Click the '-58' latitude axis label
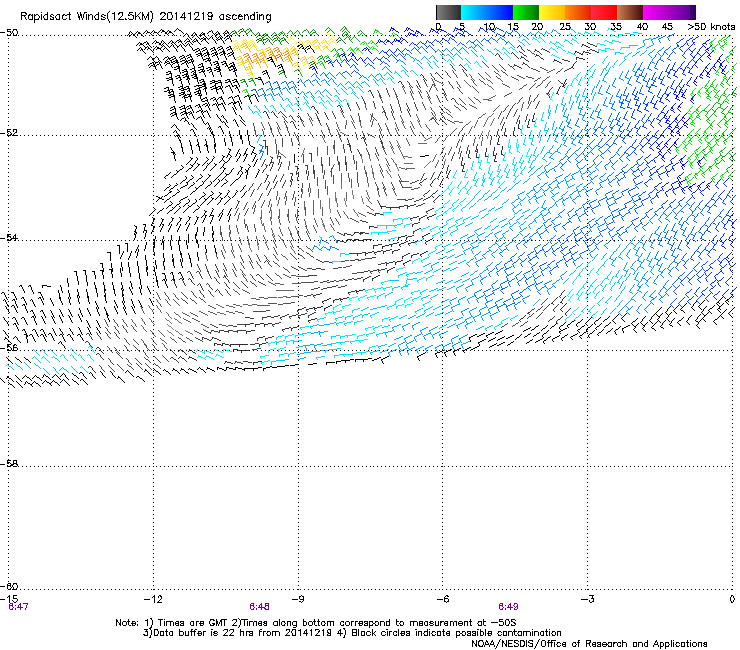The width and height of the screenshot is (740, 650). tap(9, 464)
